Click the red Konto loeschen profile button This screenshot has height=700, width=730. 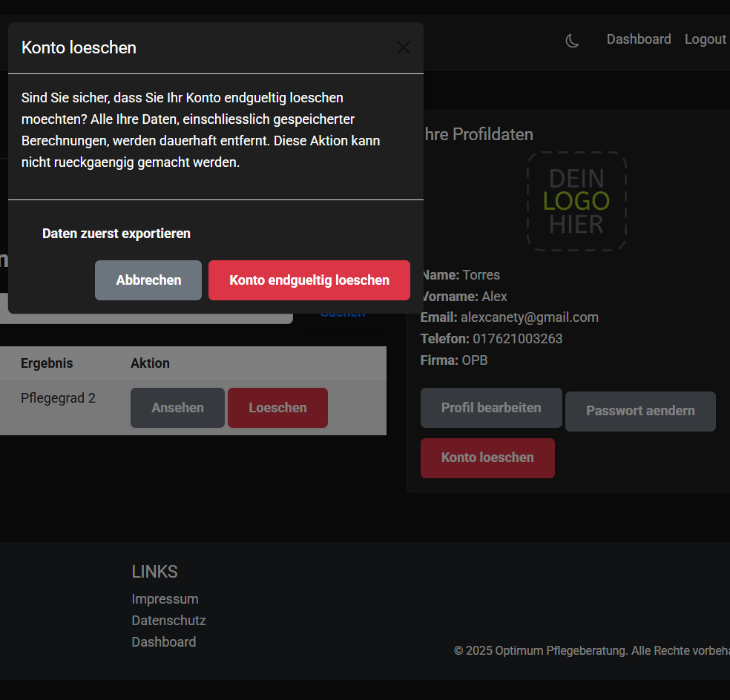point(487,458)
